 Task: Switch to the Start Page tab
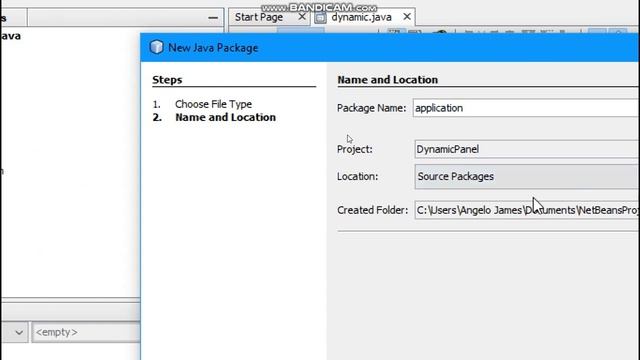coord(259,17)
